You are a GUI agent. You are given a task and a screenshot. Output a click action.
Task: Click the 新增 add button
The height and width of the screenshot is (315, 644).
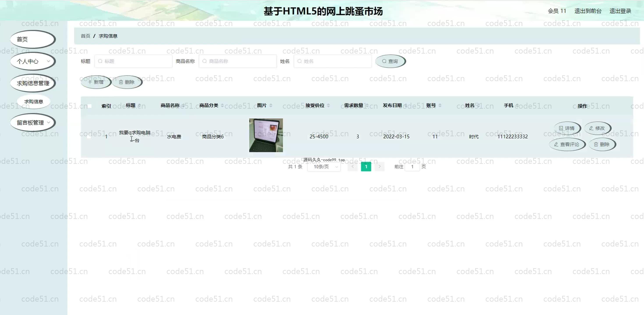[x=96, y=82]
